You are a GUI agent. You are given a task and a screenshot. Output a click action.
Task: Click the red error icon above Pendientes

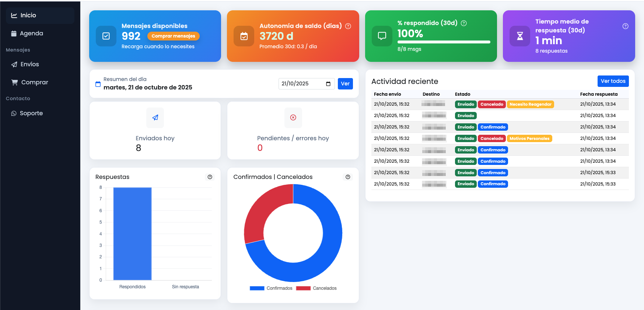(293, 117)
